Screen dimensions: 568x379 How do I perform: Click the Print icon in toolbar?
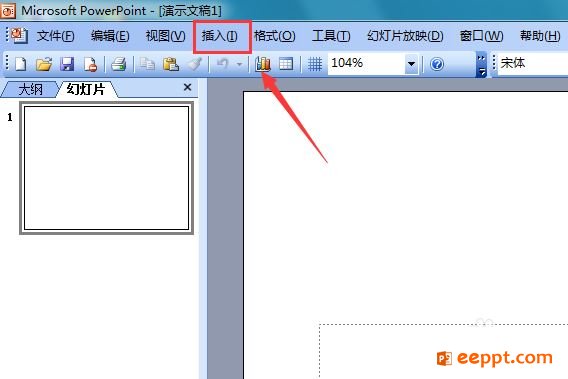[119, 64]
